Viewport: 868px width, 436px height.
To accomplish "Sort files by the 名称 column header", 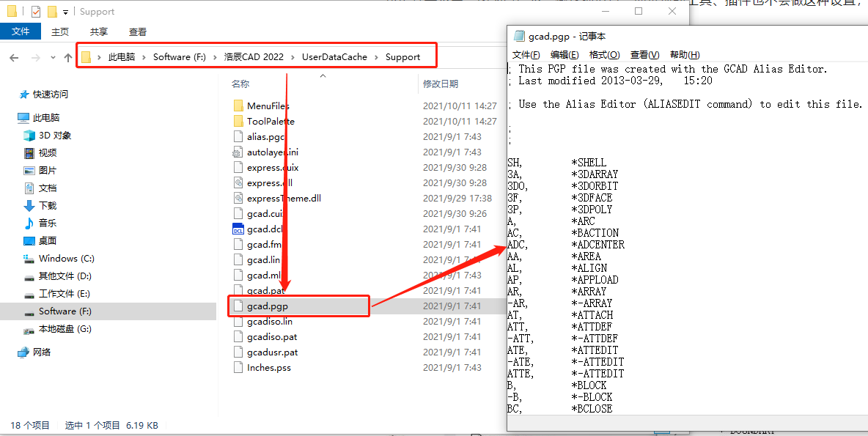I will pyautogui.click(x=240, y=84).
